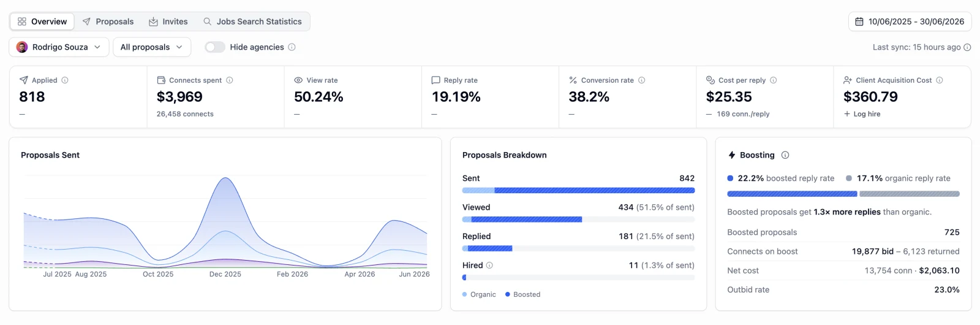Click the Cost per reply value $25.35
Viewport: 980px width, 325px height.
tap(729, 97)
